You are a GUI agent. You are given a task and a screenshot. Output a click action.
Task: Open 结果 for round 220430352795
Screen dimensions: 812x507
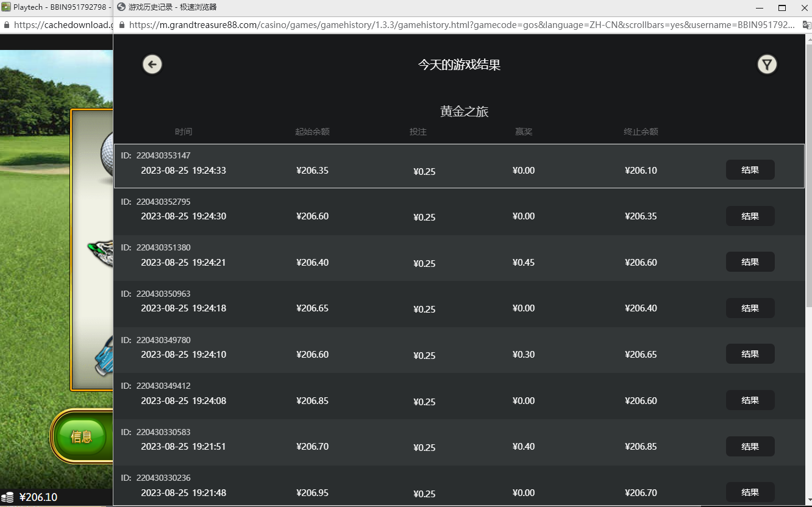[750, 216]
